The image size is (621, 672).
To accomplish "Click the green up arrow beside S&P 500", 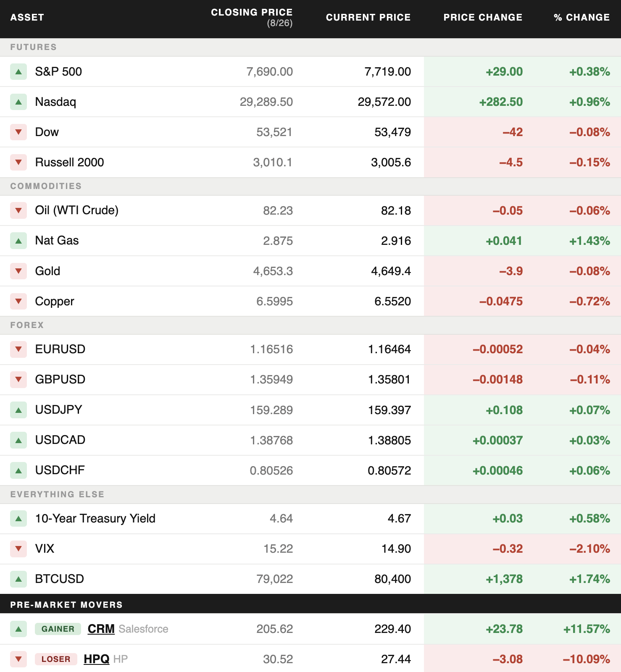I will [18, 72].
